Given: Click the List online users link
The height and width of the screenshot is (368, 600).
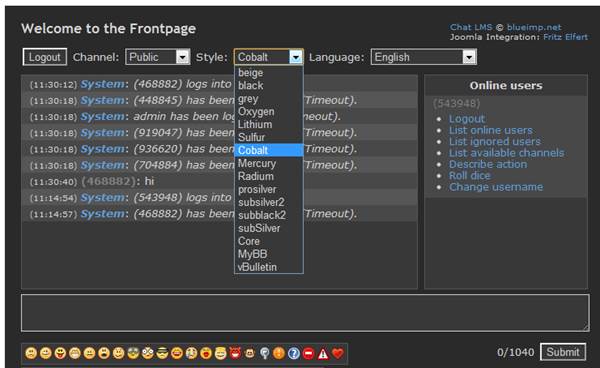Looking at the screenshot, I should (x=491, y=130).
